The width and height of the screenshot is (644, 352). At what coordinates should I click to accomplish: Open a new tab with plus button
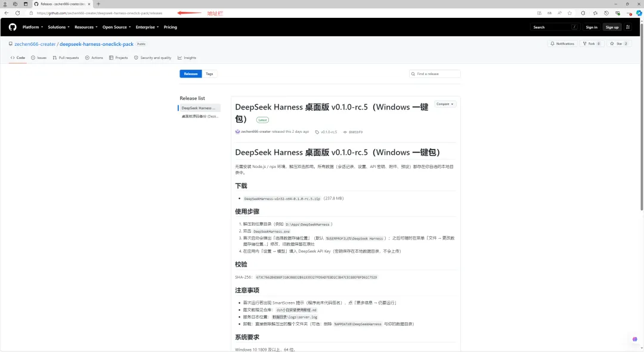(x=98, y=4)
